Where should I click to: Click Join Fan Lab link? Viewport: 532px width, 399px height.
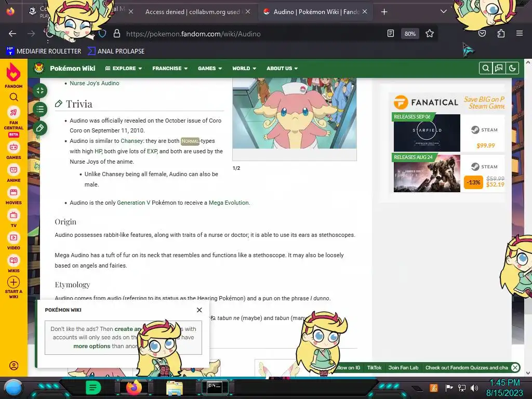tap(403, 367)
